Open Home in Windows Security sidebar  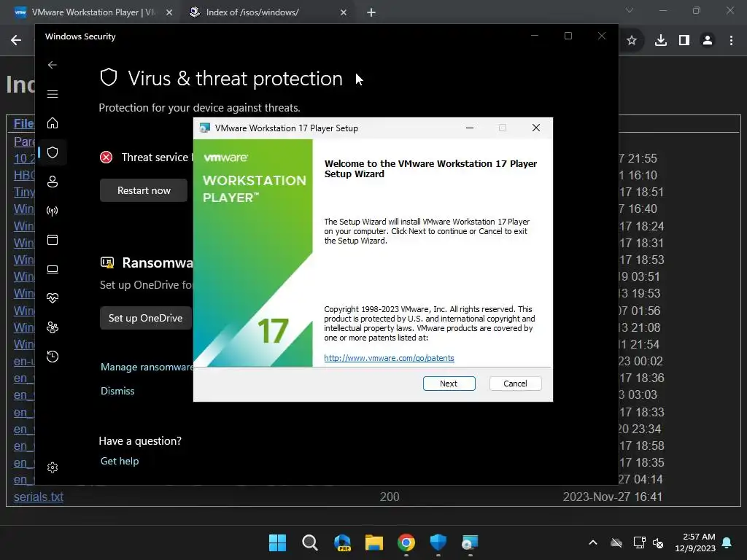point(53,123)
